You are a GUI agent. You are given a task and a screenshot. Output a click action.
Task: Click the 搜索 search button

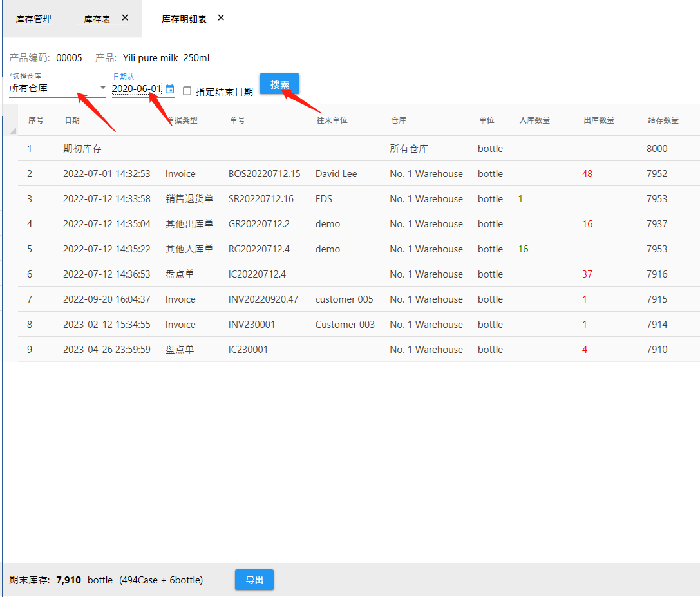(279, 84)
